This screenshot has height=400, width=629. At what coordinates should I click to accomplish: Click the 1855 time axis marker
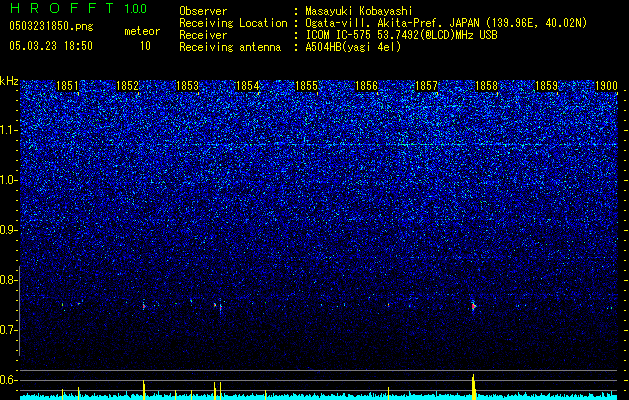click(x=306, y=86)
